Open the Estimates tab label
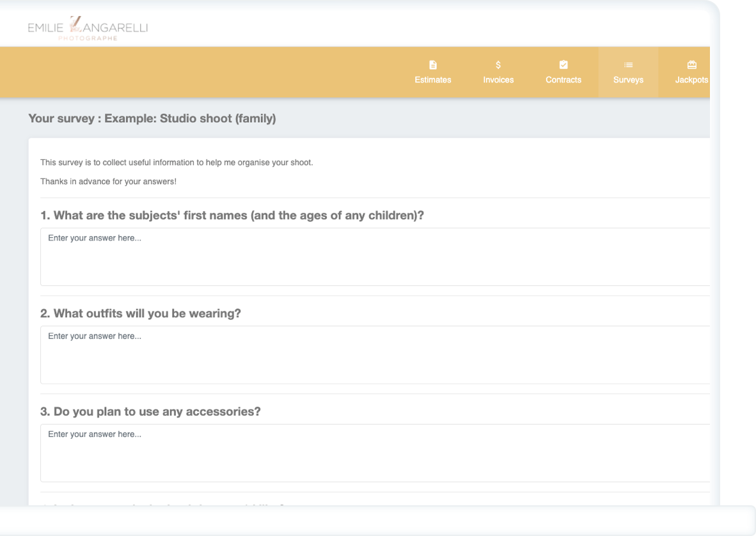The width and height of the screenshot is (756, 536). tap(433, 80)
